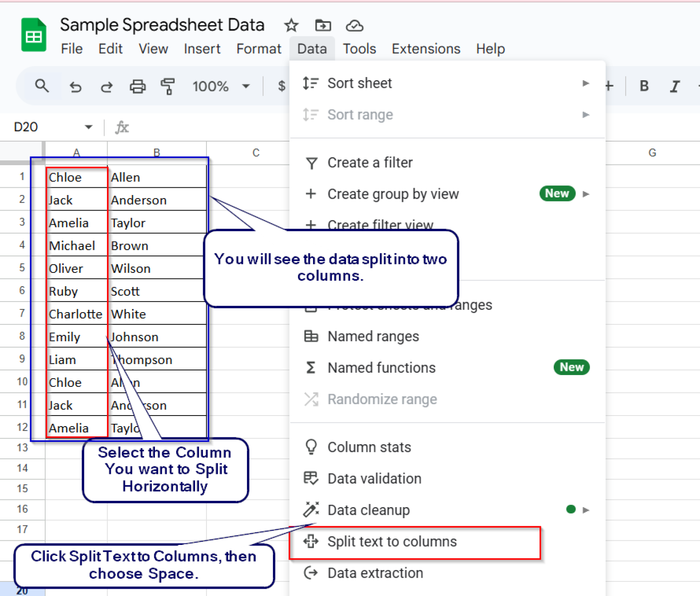The image size is (700, 596).
Task: Print the spreadsheet
Action: (138, 86)
